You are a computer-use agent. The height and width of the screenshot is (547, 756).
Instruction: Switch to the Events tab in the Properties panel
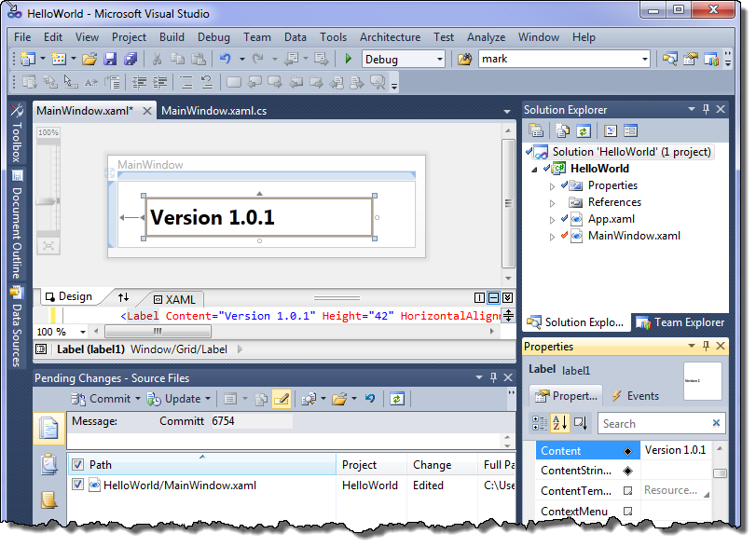click(636, 396)
